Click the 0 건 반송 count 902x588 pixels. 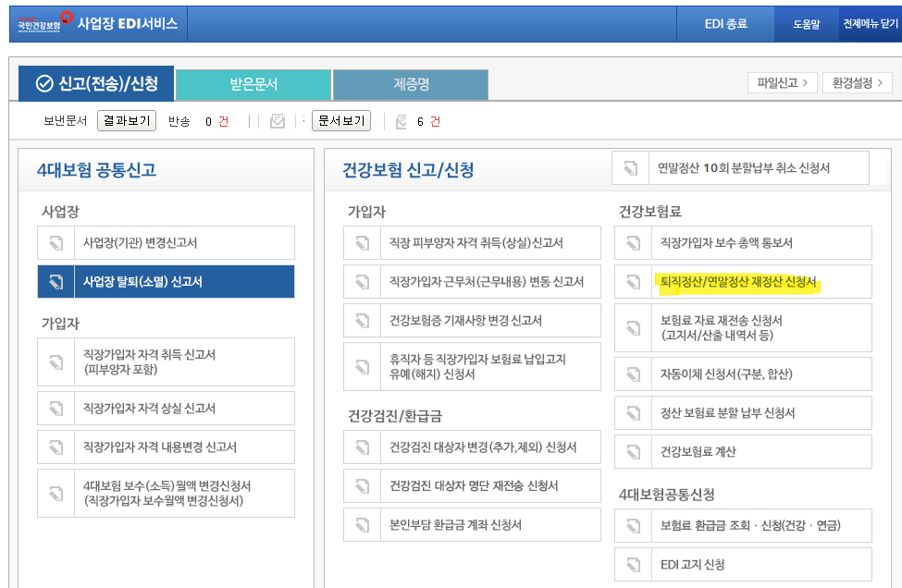click(x=216, y=121)
